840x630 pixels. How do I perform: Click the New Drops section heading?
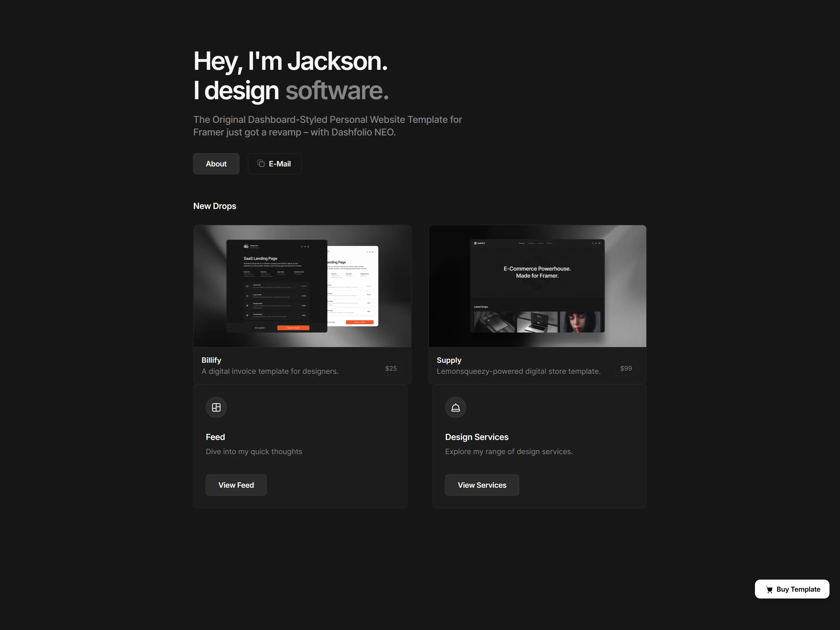pyautogui.click(x=214, y=206)
